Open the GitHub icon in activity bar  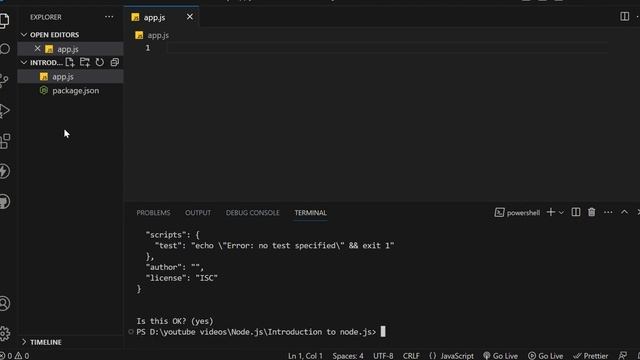point(4,202)
